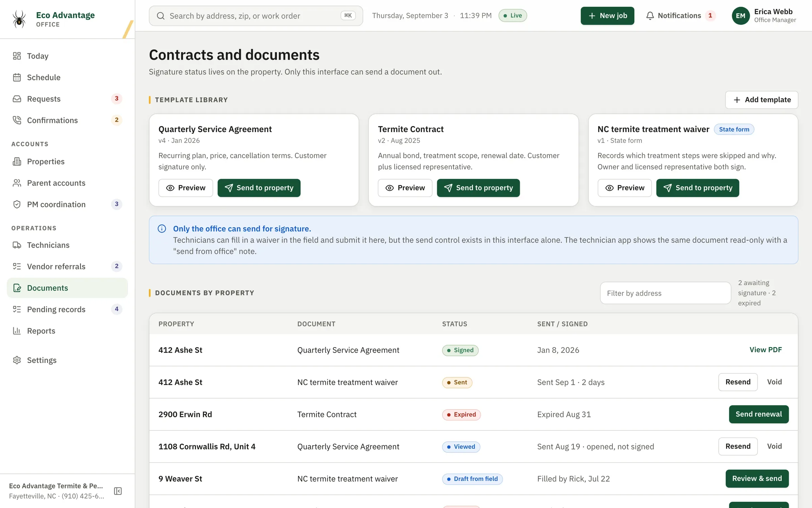Click the Requests inbox icon
The image size is (812, 508).
[x=17, y=99]
